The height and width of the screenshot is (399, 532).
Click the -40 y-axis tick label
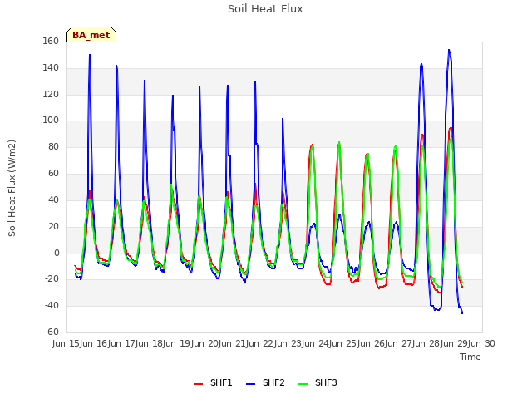tap(52, 305)
